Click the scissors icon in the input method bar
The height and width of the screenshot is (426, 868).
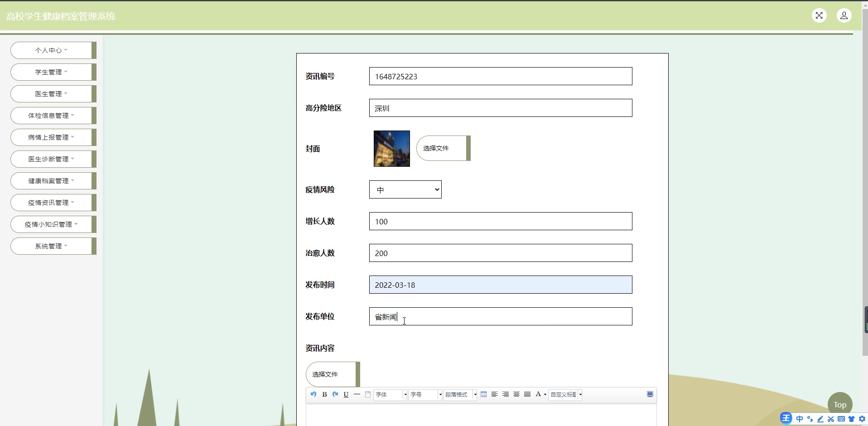pos(831,419)
